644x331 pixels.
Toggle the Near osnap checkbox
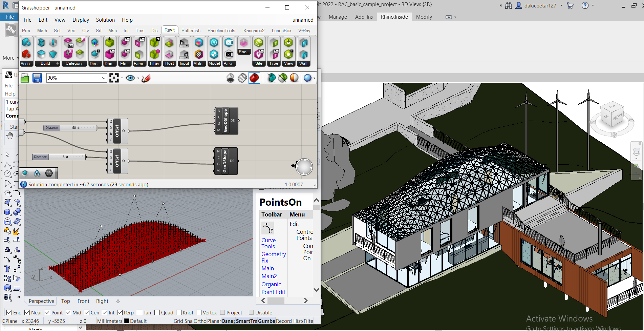[x=27, y=312]
